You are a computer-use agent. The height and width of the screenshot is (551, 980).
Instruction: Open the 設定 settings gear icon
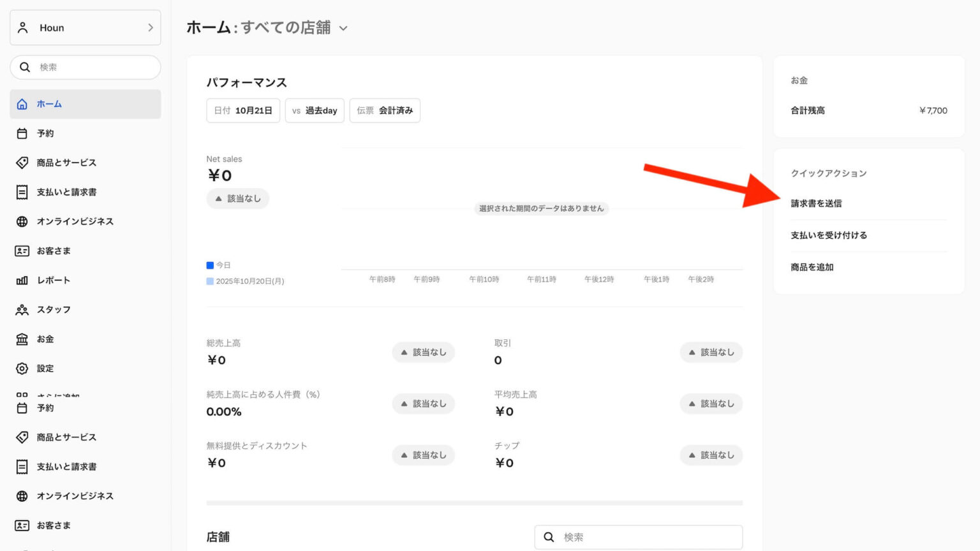tap(24, 368)
